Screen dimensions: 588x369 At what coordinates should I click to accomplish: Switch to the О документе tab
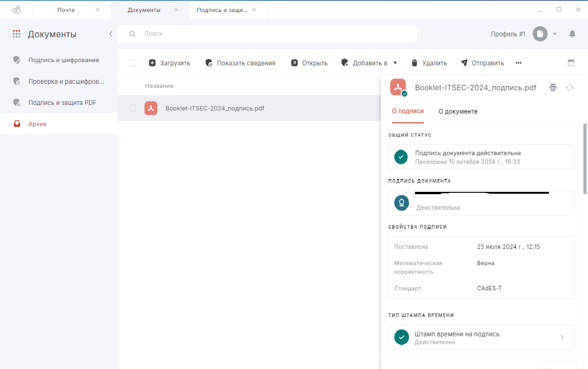[458, 111]
